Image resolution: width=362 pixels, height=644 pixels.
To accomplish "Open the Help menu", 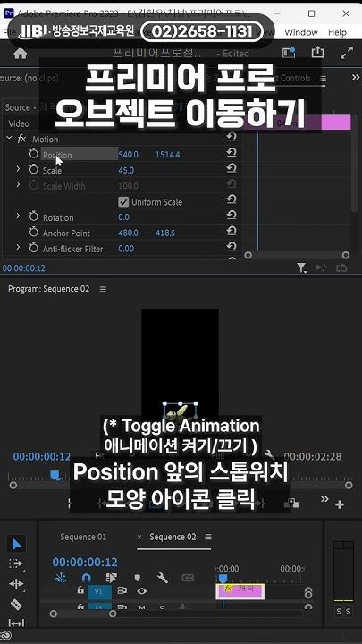I will coord(337,32).
